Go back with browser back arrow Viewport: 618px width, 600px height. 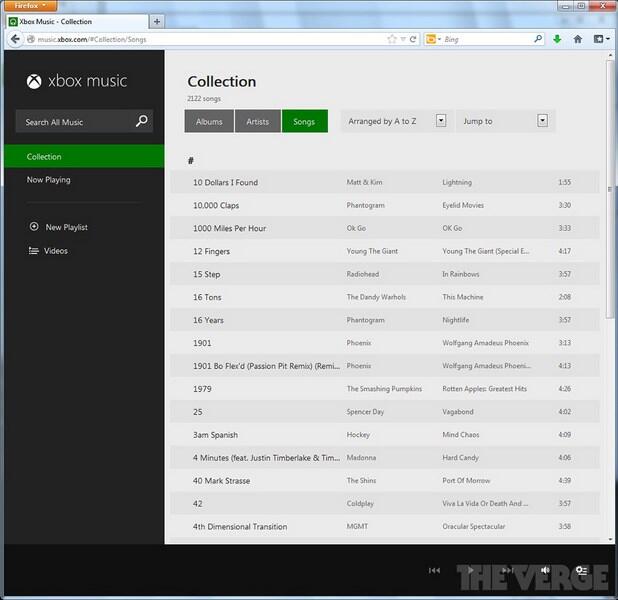click(15, 39)
